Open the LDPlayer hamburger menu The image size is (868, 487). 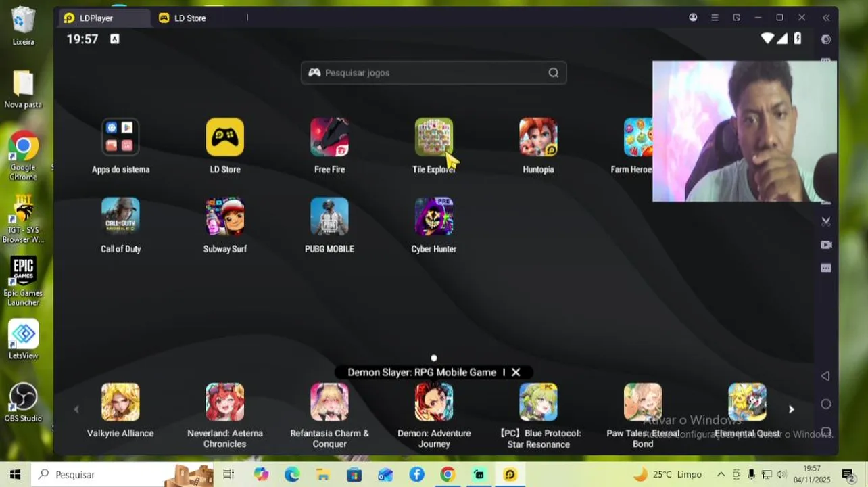click(x=715, y=18)
